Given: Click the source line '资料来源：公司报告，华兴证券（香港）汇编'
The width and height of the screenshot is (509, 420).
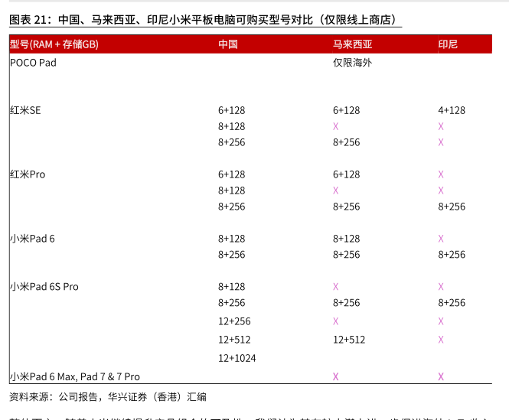Looking at the screenshot, I should coord(108,397).
